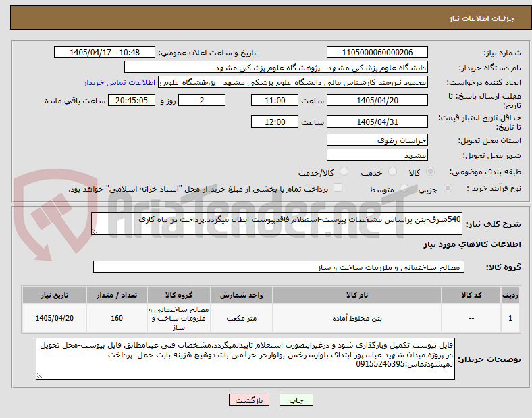Click the اطلاعات کالاهای مورد نیاز section heading
Viewport: 532px width, 418px height.
pos(472,244)
